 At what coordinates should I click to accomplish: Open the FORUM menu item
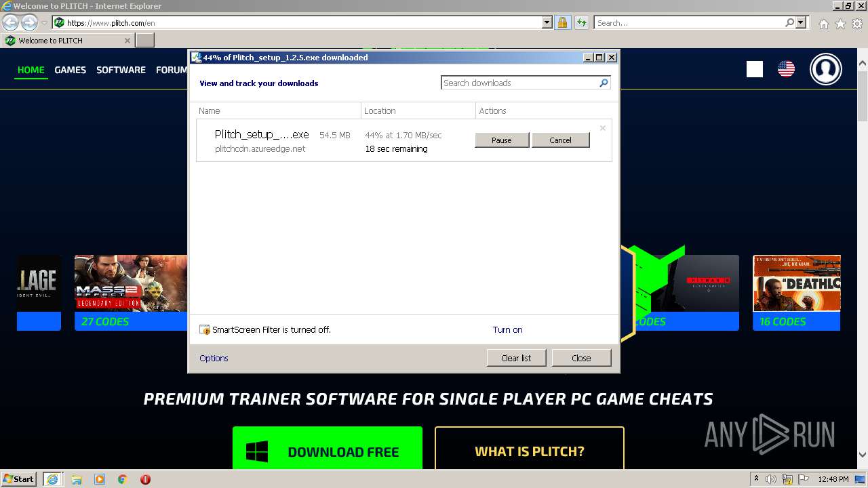point(172,70)
